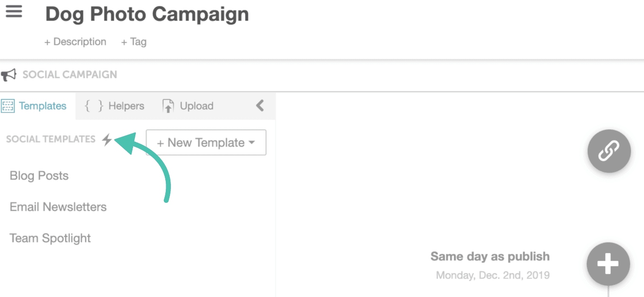This screenshot has height=297, width=644.
Task: Click the Upload file arrow icon
Action: pos(168,106)
